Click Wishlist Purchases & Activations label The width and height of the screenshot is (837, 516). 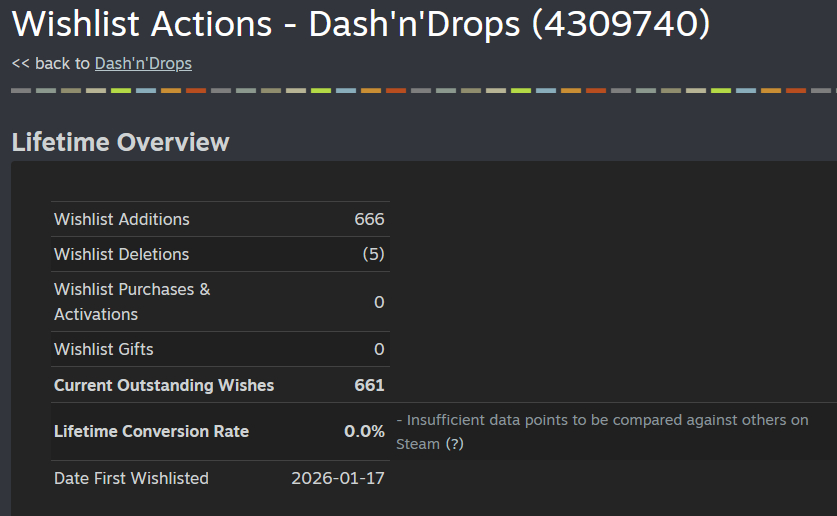click(131, 301)
